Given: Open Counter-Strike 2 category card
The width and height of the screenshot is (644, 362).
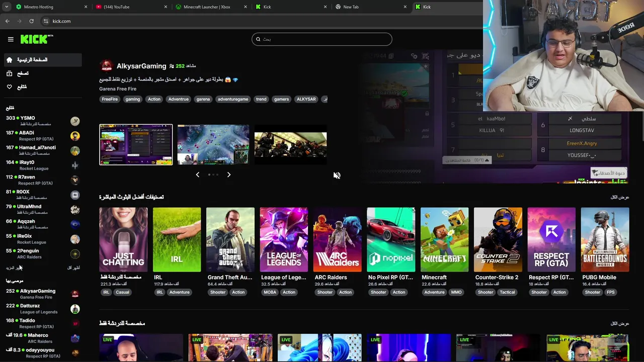Looking at the screenshot, I should pos(498,240).
